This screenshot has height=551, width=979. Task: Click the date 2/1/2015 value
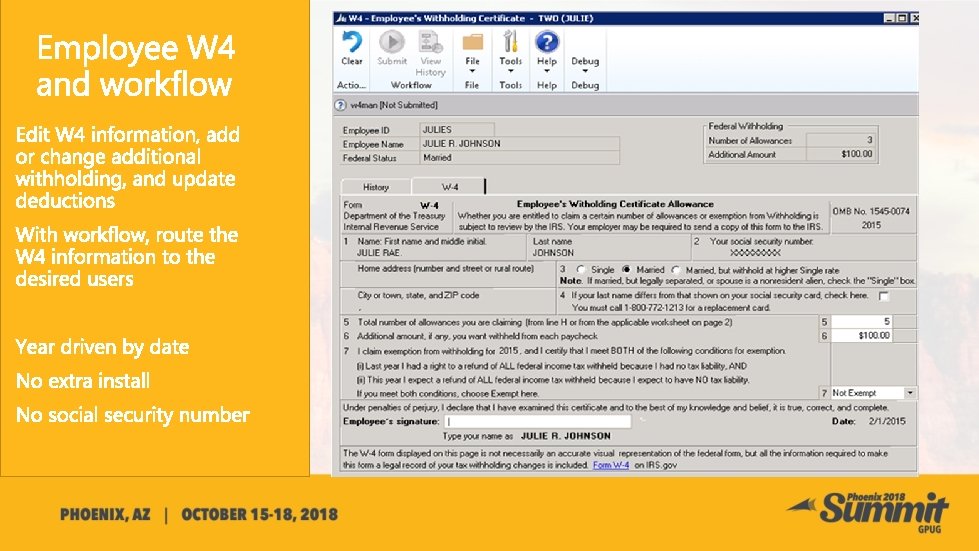887,421
